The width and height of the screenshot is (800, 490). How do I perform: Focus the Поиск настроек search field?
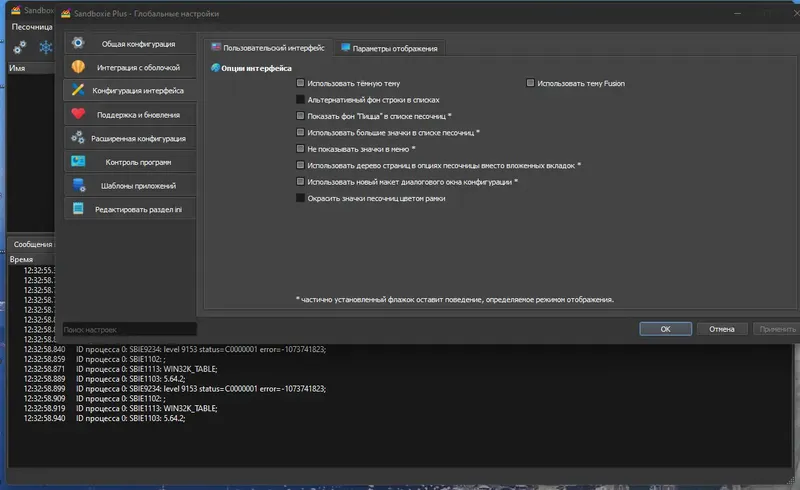(x=130, y=329)
